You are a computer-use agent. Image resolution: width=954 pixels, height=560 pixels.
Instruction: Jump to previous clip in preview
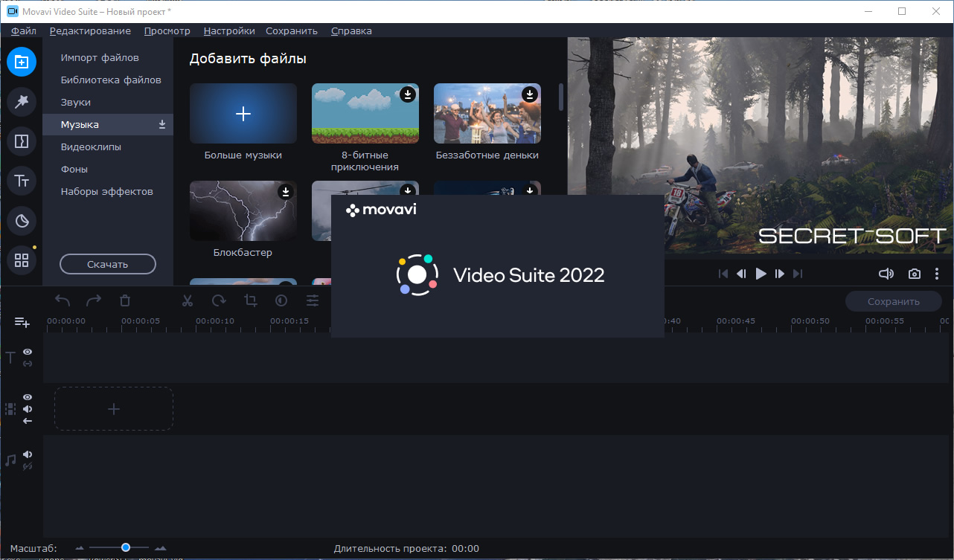(x=723, y=274)
